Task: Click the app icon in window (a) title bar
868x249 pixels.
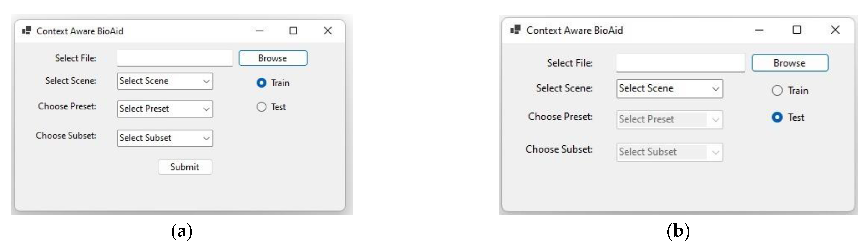Action: (27, 31)
